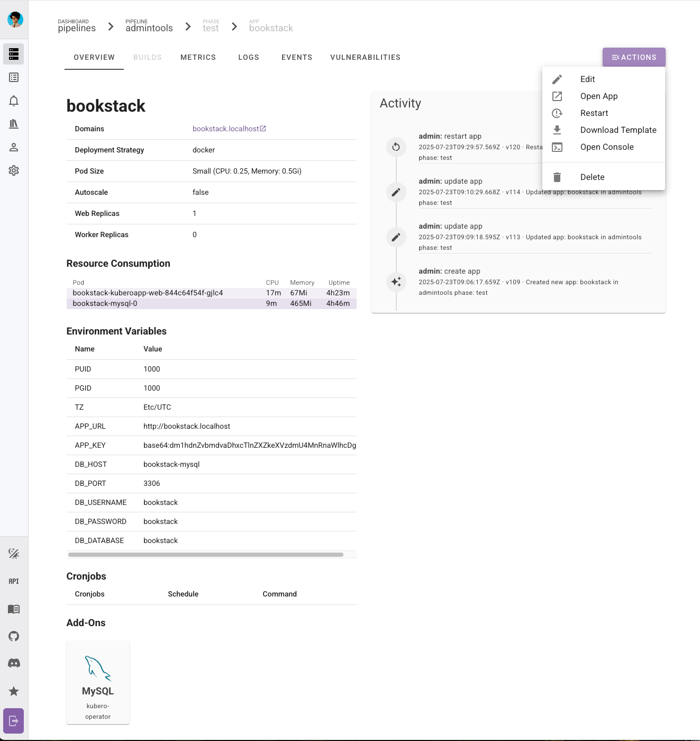The image size is (700, 741).
Task: Open the API icon in sidebar
Action: point(14,581)
